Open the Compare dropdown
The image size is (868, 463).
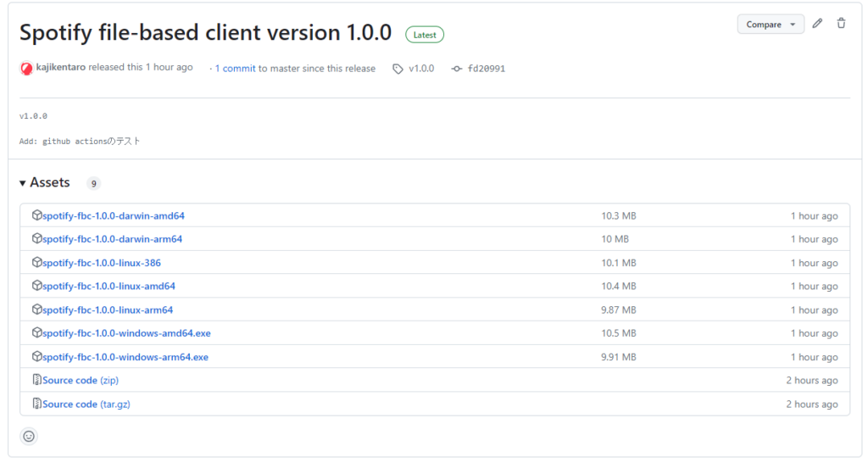(770, 25)
